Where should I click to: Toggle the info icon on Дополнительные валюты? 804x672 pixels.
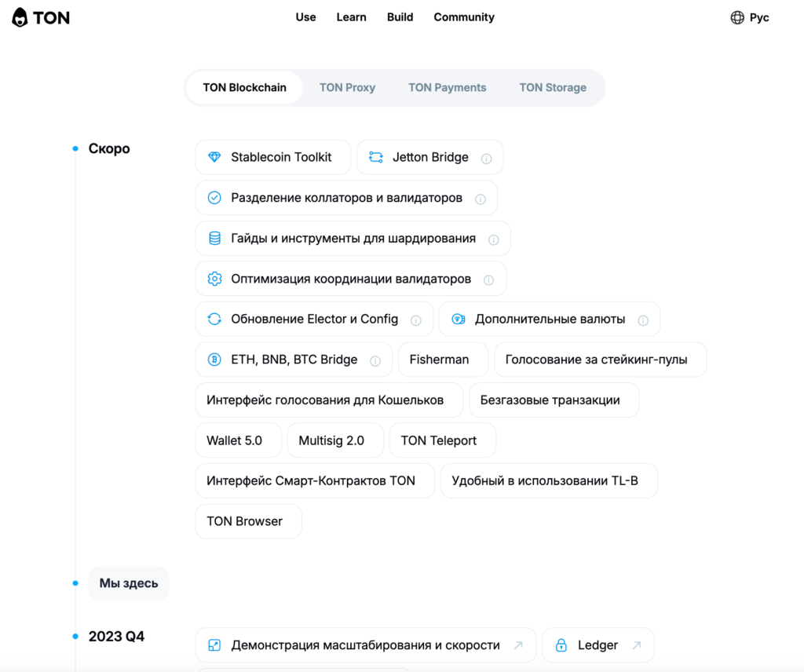tap(643, 320)
